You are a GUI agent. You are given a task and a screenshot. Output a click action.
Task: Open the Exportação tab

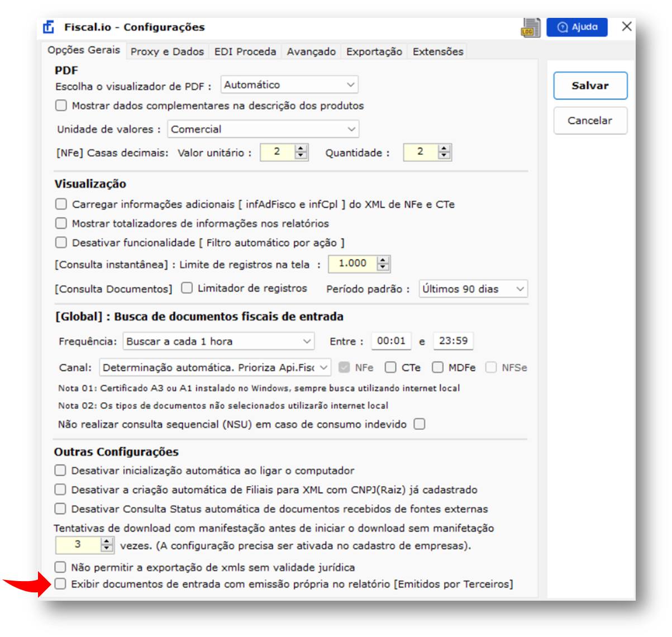coord(374,51)
